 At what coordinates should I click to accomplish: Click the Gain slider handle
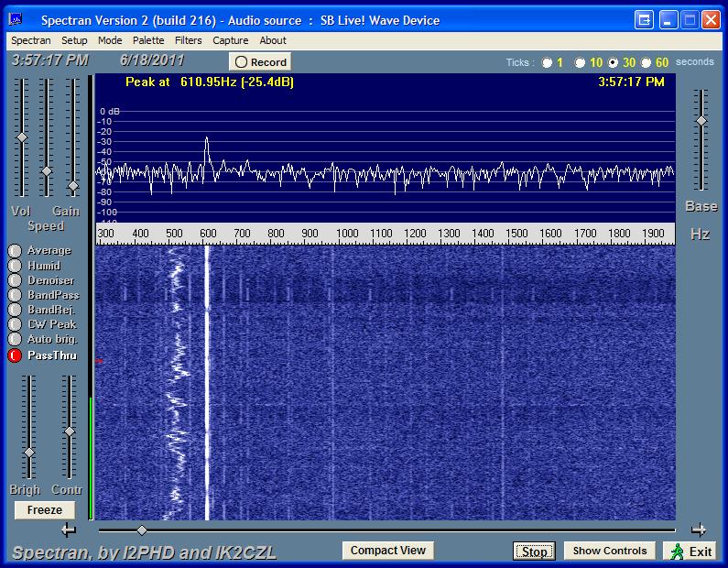click(73, 186)
